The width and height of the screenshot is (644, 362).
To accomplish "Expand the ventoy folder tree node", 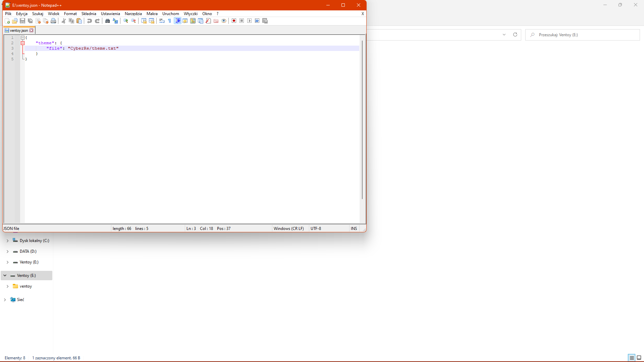I will 7,286.
